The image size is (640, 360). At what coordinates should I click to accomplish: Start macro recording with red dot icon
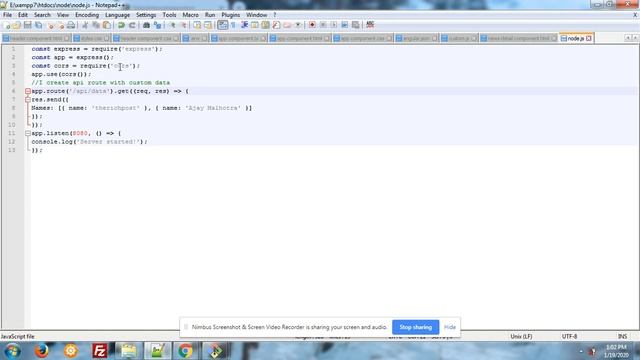(312, 25)
